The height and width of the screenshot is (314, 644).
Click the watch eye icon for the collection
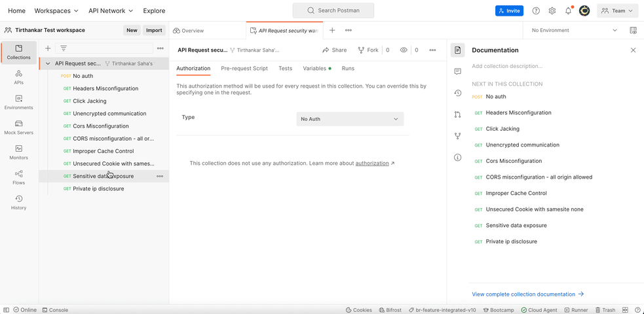404,50
